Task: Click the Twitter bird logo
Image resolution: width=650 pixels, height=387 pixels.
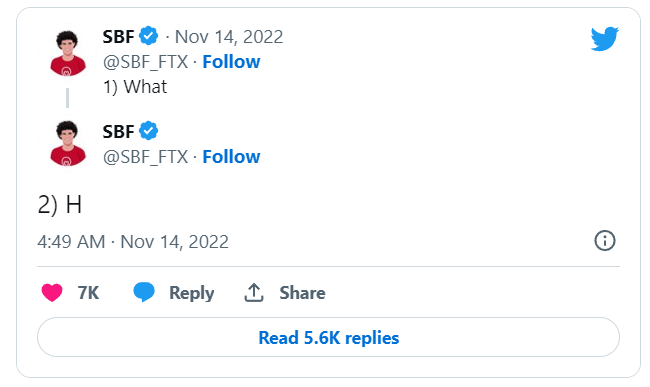Action: [605, 39]
